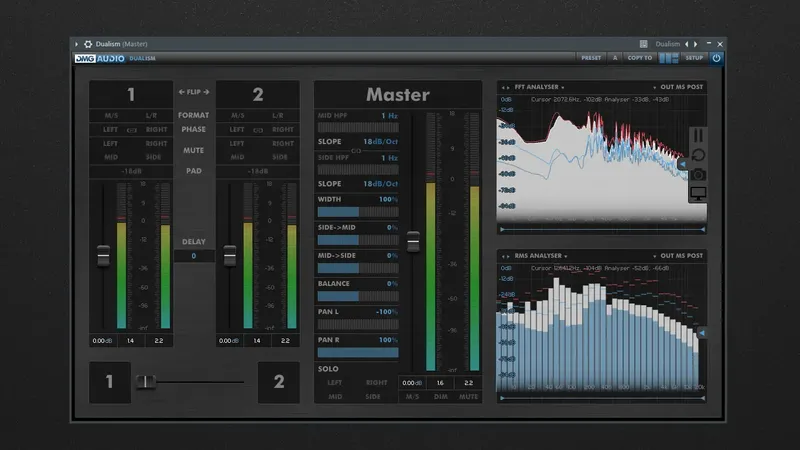Image resolution: width=800 pixels, height=450 pixels.
Task: Open the PRESET menu
Action: (591, 58)
